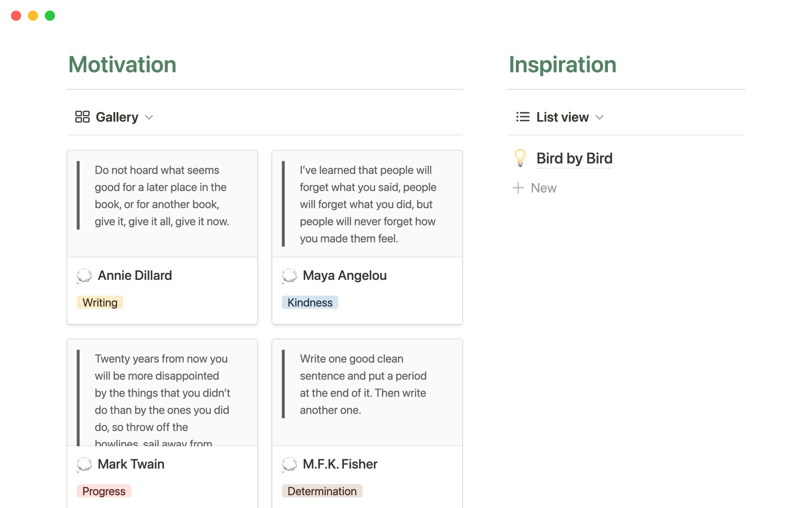This screenshot has width=812, height=508.
Task: Select the Kindness tag on Maya Angelou card
Action: point(310,303)
